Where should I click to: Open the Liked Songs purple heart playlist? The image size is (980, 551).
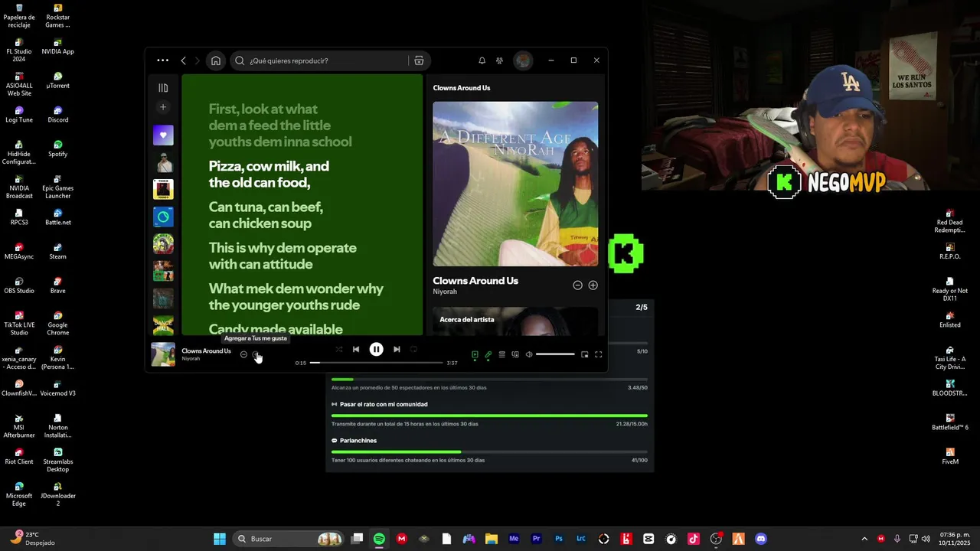[x=163, y=135]
